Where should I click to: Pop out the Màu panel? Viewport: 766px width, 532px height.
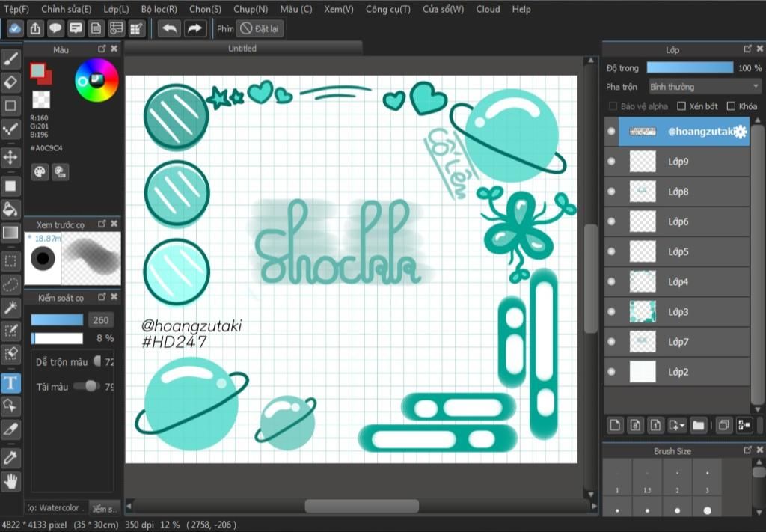pyautogui.click(x=102, y=49)
